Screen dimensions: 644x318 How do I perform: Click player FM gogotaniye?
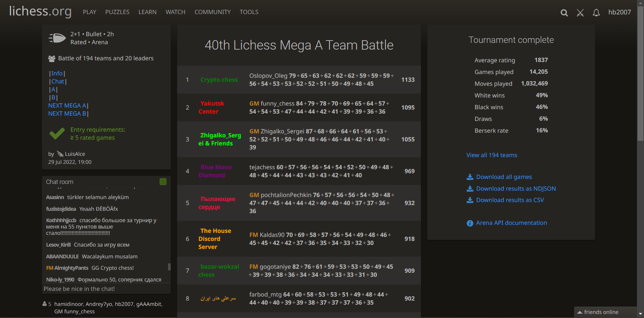pos(270,267)
